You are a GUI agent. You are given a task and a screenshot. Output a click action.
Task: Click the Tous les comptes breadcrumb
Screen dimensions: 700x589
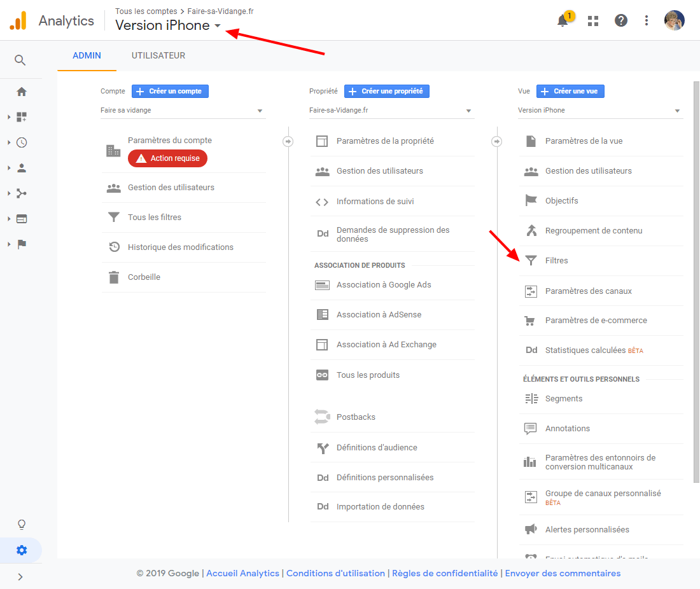pos(146,11)
